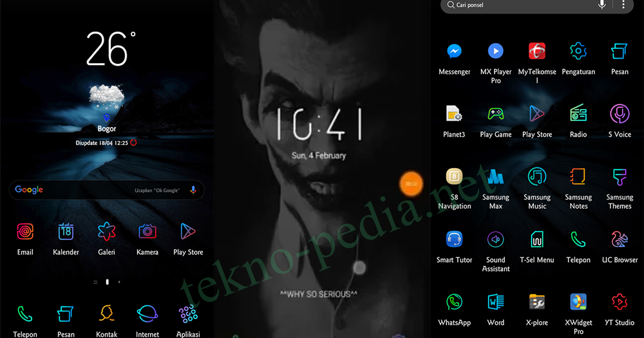This screenshot has height=338, width=644.
Task: Launch the Word app
Action: point(496,303)
